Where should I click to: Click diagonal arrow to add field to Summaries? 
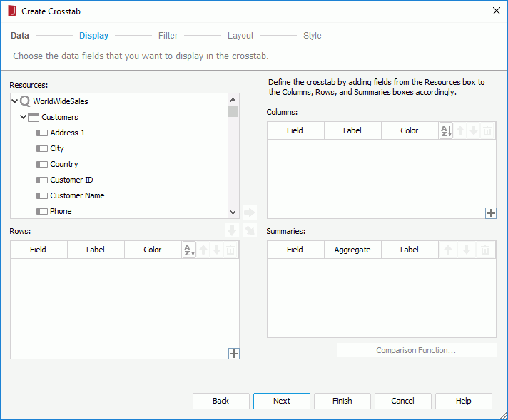coord(250,230)
